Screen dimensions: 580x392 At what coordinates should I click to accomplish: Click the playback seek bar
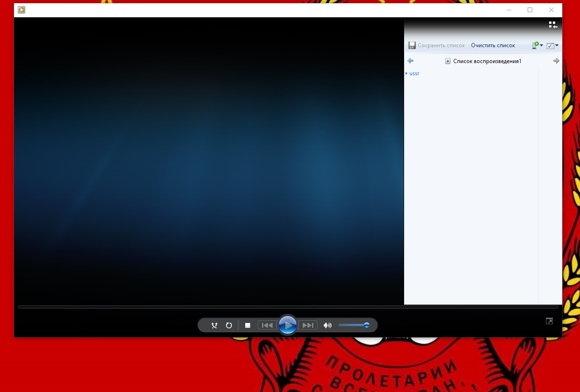coord(288,307)
